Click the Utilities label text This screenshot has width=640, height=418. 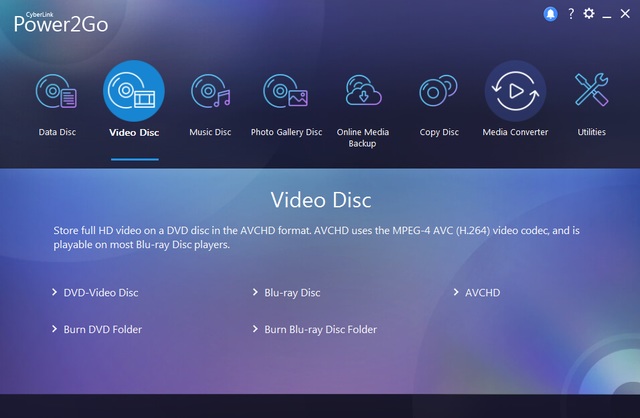tap(591, 132)
